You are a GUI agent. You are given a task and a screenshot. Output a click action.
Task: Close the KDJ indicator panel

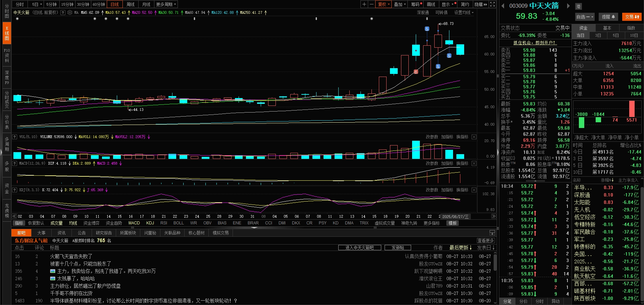(x=474, y=190)
